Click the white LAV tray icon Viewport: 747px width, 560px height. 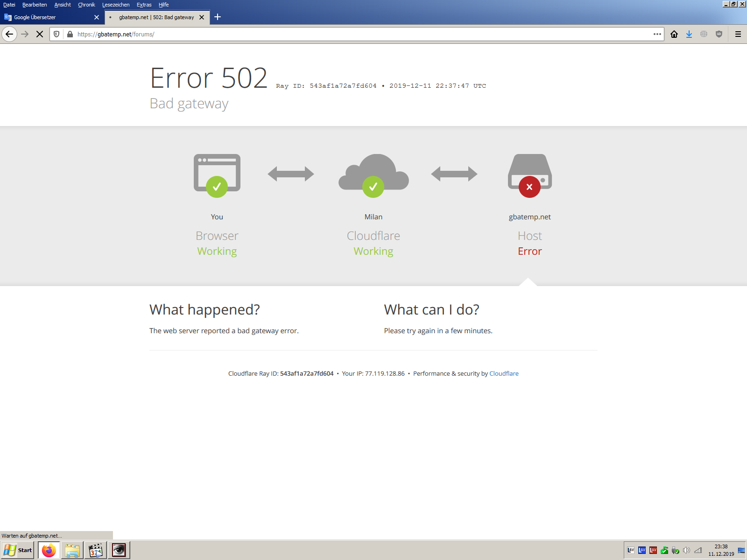[x=631, y=550]
